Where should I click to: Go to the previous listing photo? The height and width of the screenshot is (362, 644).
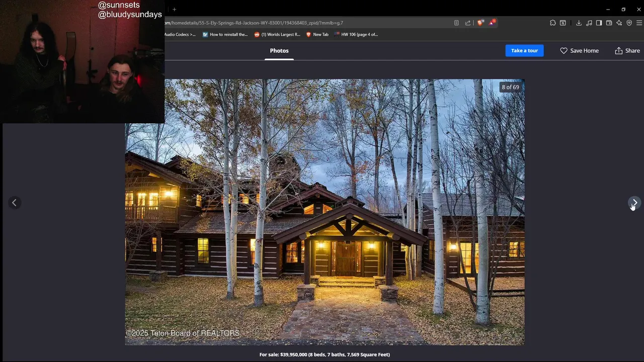pos(14,203)
